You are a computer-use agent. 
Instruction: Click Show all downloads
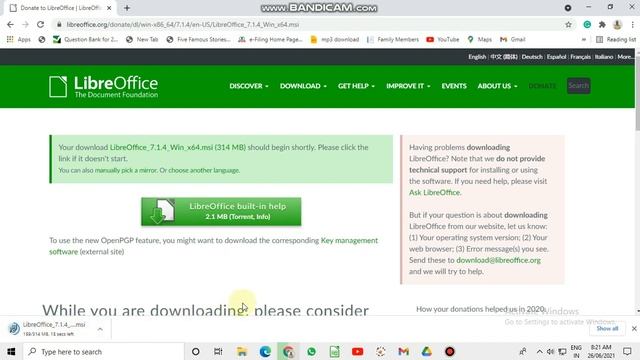607,329
